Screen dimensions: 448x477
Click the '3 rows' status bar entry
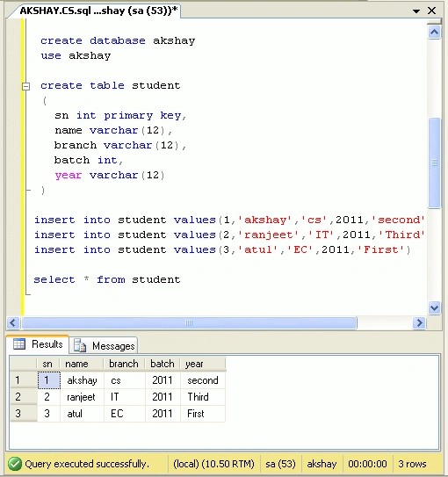[x=412, y=464]
